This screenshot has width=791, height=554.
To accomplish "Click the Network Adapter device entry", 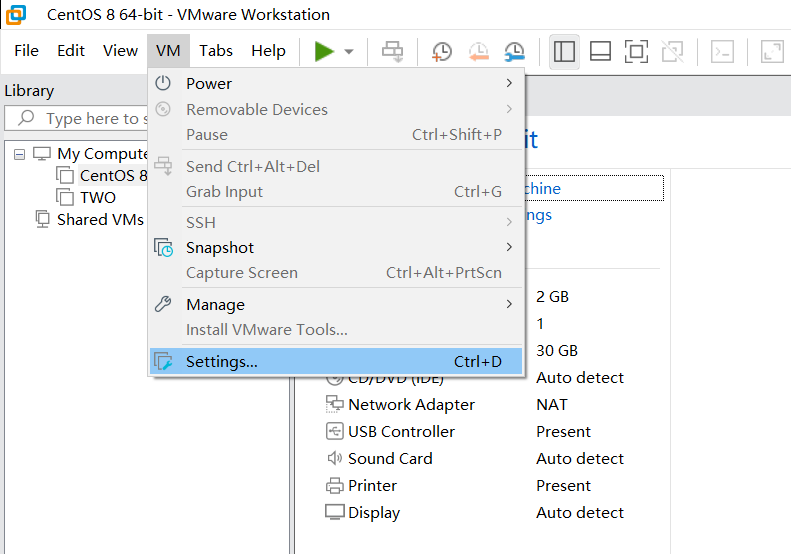I will pos(410,404).
